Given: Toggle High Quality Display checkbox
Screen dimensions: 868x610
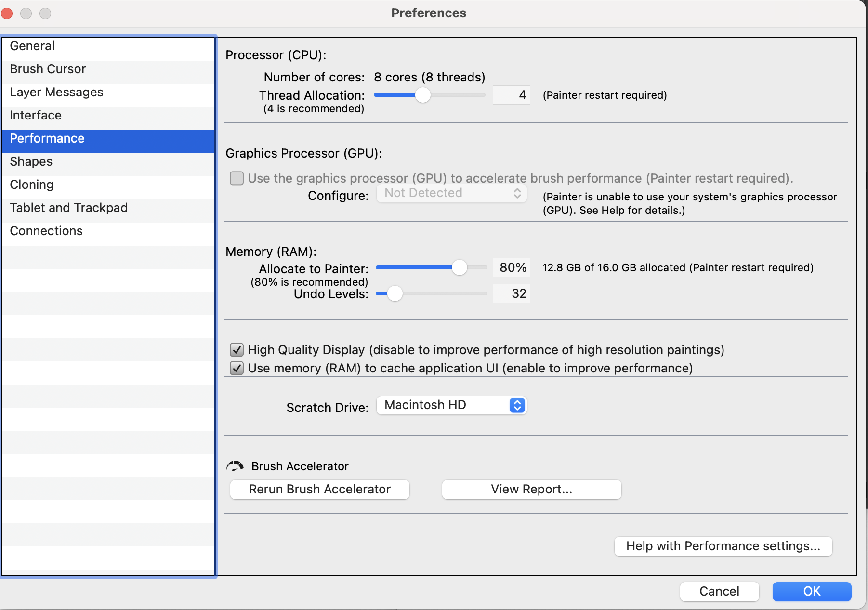Looking at the screenshot, I should click(237, 350).
